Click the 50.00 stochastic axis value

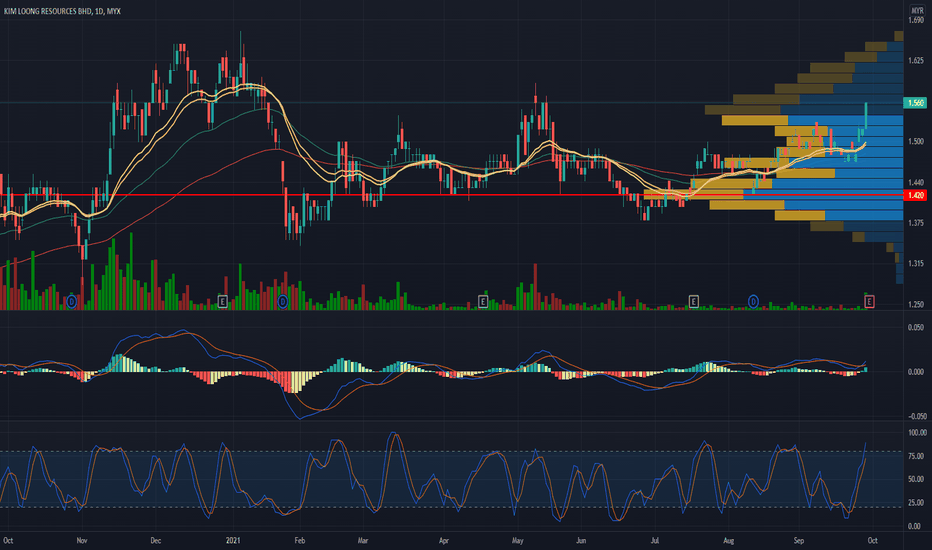pyautogui.click(x=916, y=479)
